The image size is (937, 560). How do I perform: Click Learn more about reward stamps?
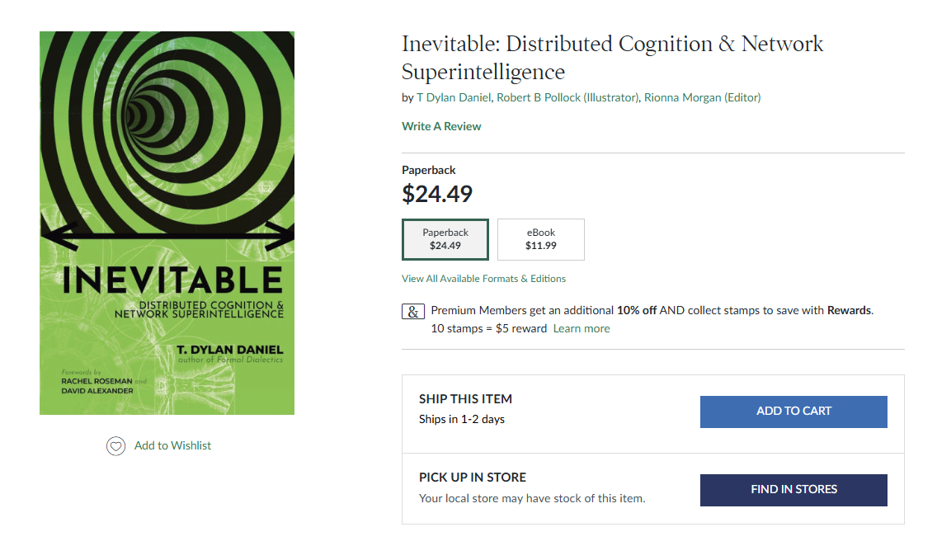point(582,328)
